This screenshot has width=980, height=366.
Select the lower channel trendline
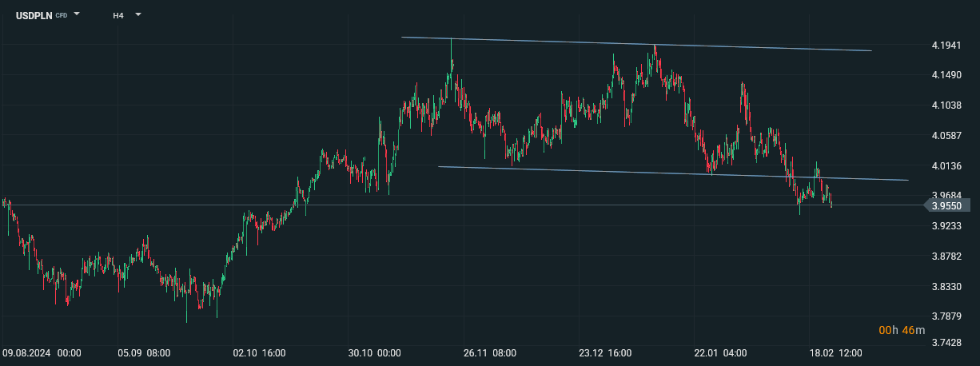click(673, 173)
